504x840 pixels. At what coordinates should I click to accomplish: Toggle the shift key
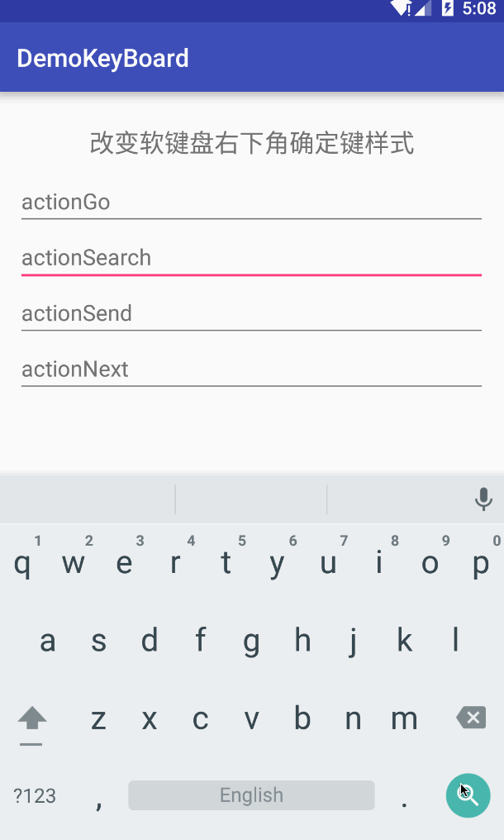(x=32, y=719)
